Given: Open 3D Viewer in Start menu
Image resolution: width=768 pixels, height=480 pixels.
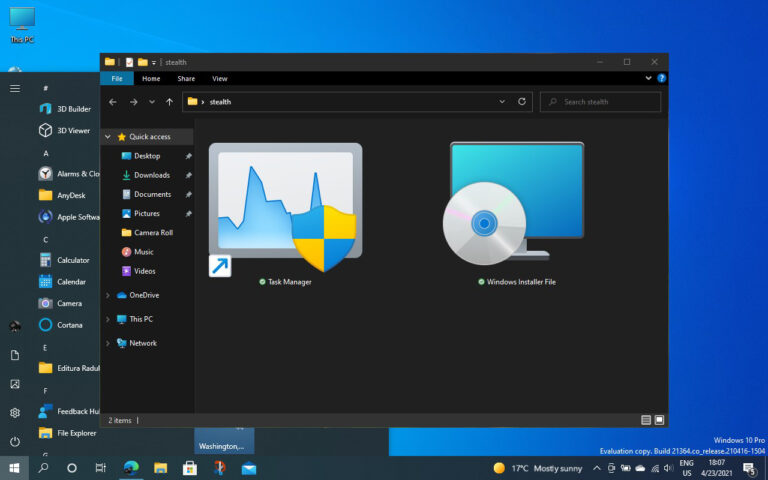Looking at the screenshot, I should (73, 130).
